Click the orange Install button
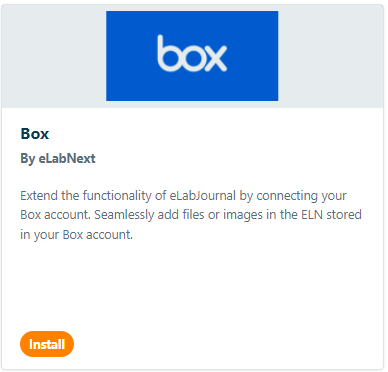The height and width of the screenshot is (372, 388). (47, 344)
